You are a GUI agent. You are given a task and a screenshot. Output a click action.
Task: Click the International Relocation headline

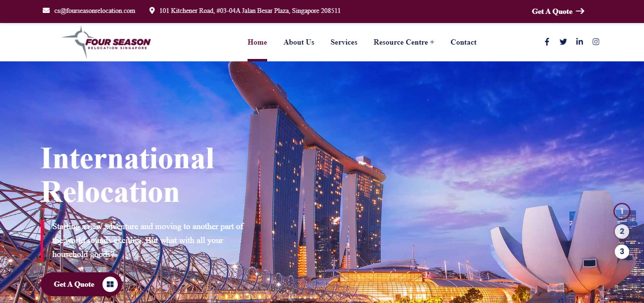(127, 175)
